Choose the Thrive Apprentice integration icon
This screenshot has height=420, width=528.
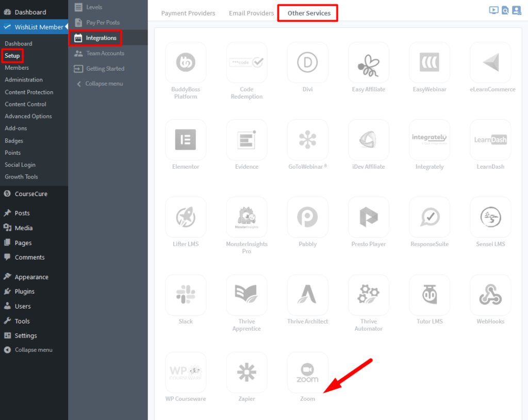click(x=246, y=295)
